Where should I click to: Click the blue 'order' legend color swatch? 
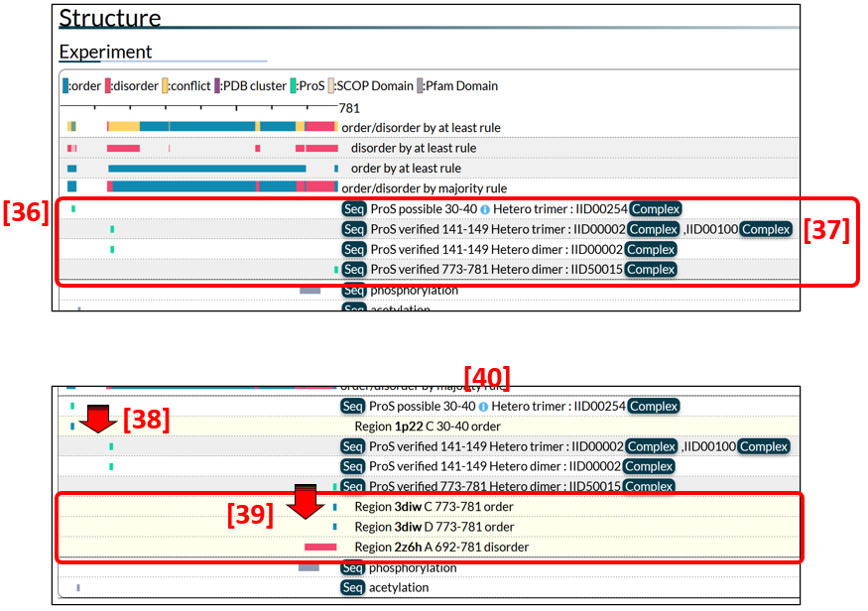(x=65, y=86)
